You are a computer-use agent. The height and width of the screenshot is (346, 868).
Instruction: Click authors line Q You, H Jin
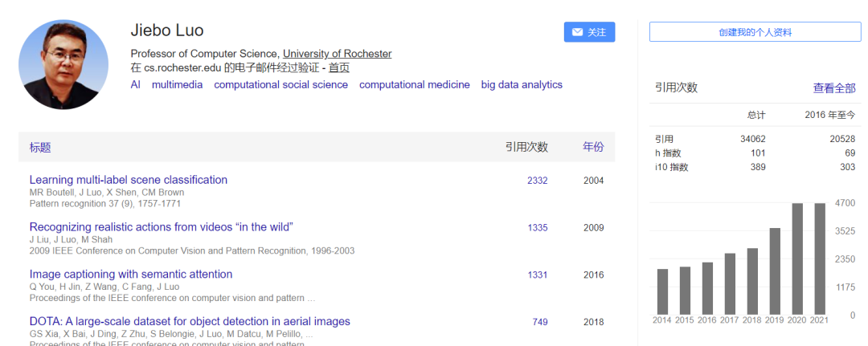click(x=104, y=287)
